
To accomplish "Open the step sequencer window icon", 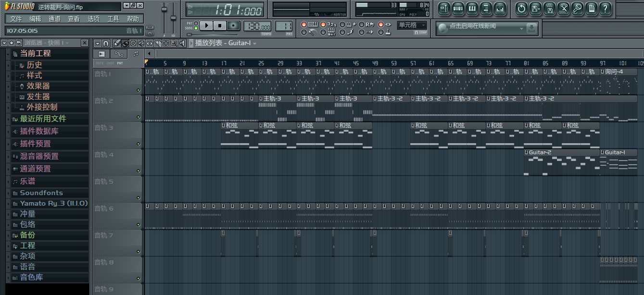I will point(458,8).
